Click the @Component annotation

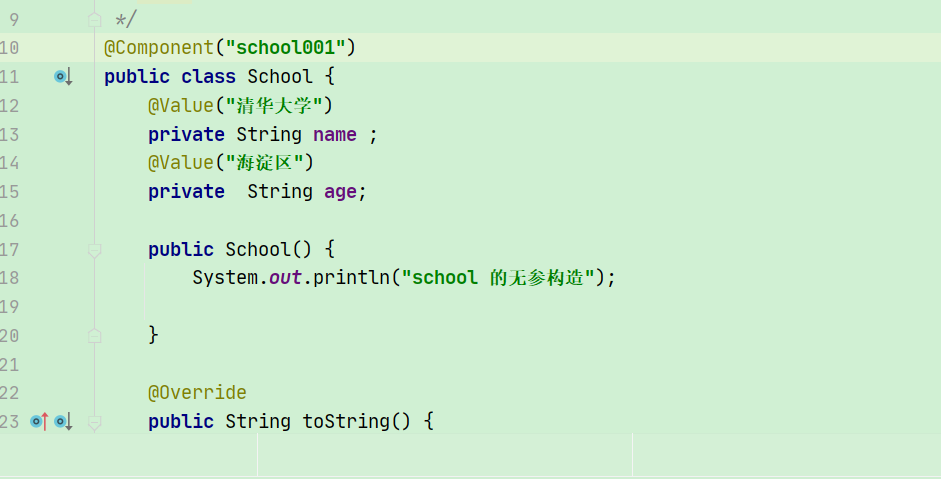pyautogui.click(x=159, y=47)
